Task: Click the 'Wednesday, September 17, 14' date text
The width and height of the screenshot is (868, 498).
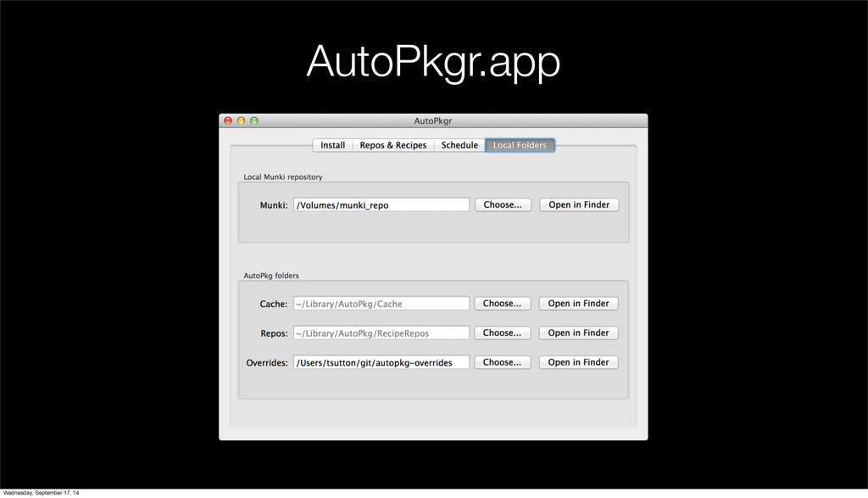Action: 41,492
